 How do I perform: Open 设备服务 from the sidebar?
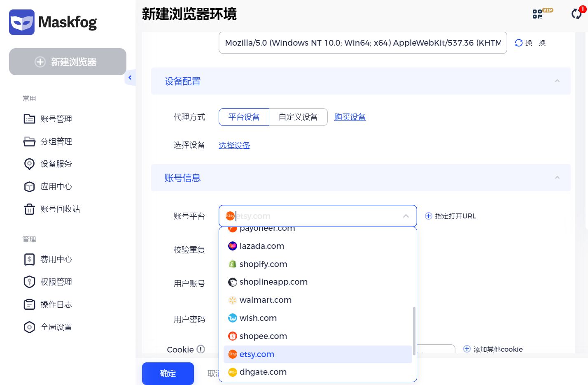click(56, 164)
